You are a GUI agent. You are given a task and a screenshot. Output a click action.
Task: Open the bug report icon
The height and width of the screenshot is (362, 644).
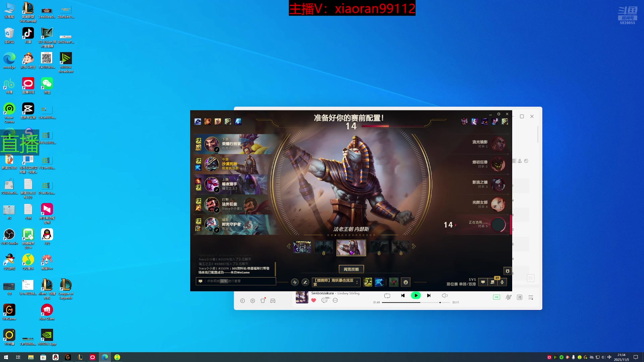point(507,271)
